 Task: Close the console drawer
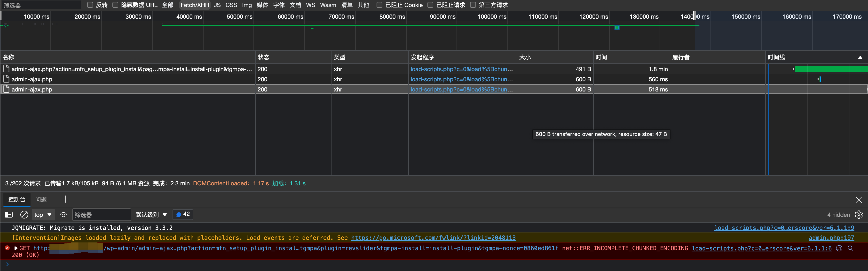coord(859,200)
